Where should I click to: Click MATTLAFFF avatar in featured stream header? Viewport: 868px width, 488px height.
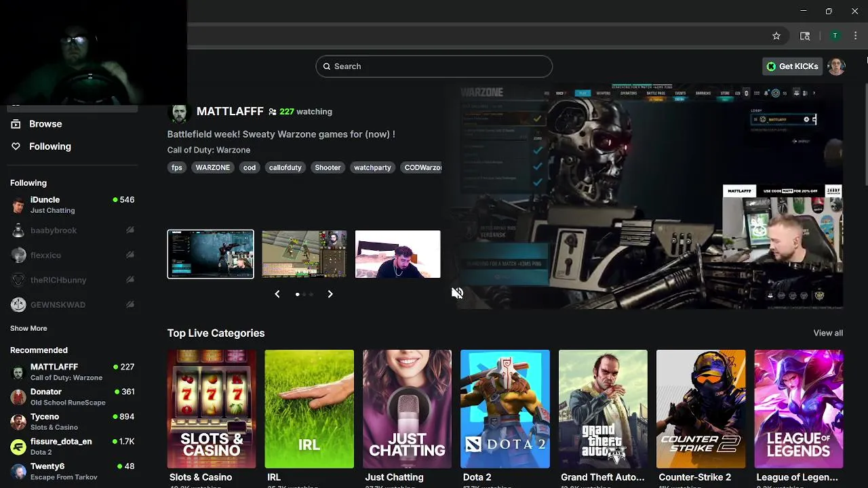[179, 113]
